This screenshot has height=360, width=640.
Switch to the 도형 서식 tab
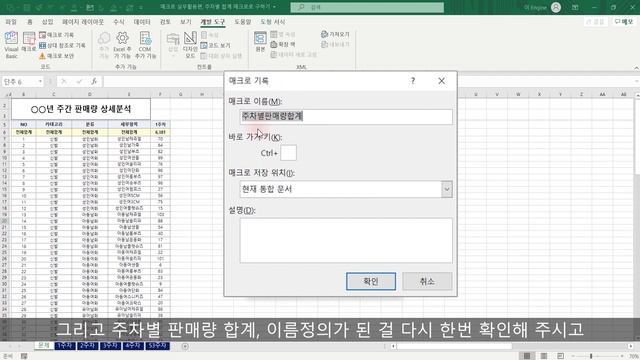(x=273, y=22)
